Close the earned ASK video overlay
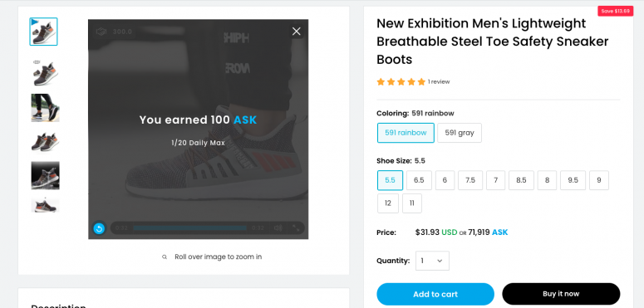This screenshot has width=644, height=308. [x=296, y=32]
